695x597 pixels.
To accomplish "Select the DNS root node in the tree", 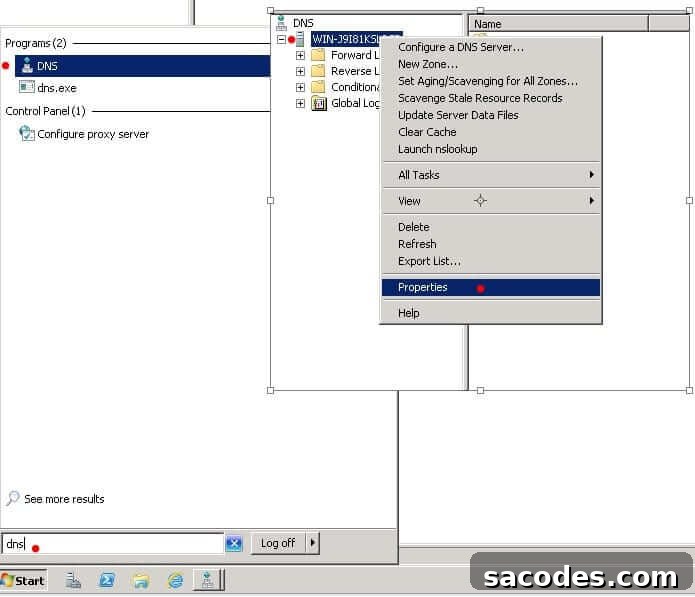I will pos(303,23).
